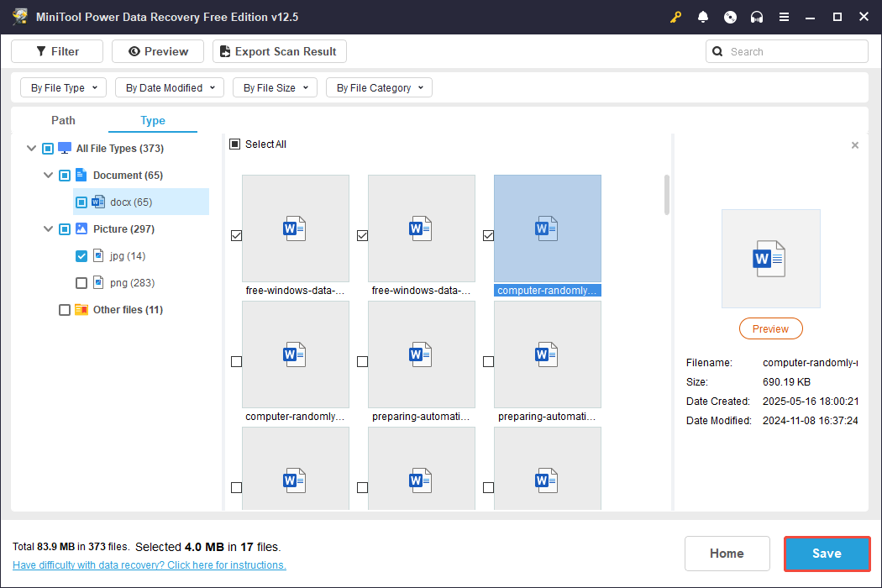Open the By Date Modified dropdown

click(x=169, y=87)
